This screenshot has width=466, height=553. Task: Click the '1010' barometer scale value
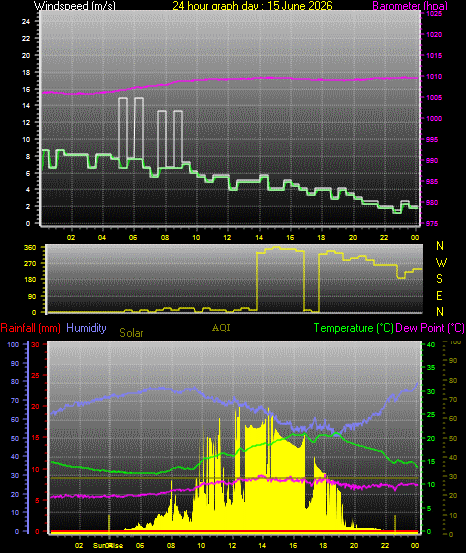click(434, 77)
